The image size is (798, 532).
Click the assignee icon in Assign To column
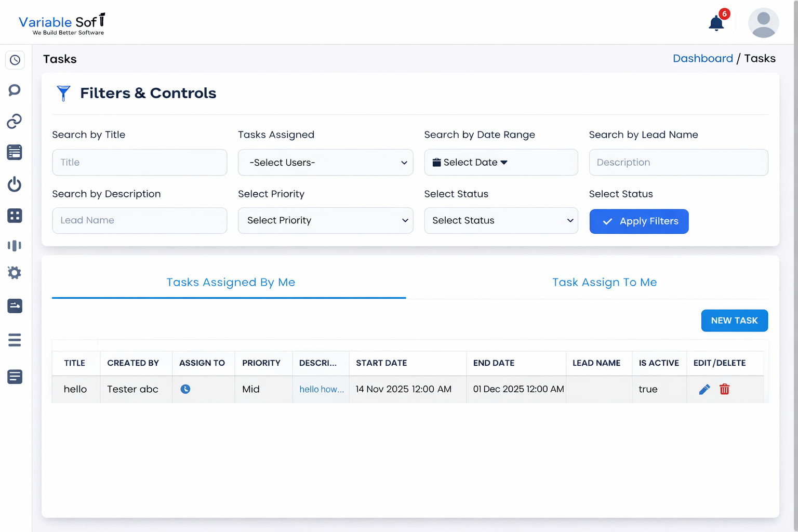coord(185,389)
